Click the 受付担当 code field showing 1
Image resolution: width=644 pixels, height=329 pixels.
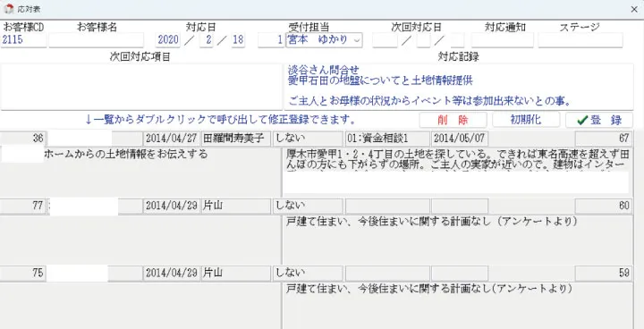(x=271, y=40)
